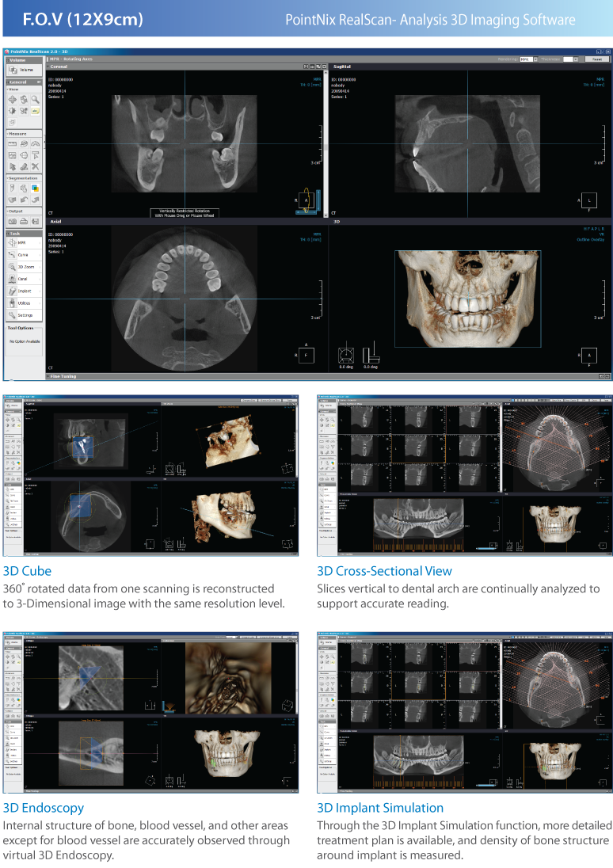The image size is (613, 868).
Task: Click the profile graph tool in the Measure group
Action: (x=12, y=155)
